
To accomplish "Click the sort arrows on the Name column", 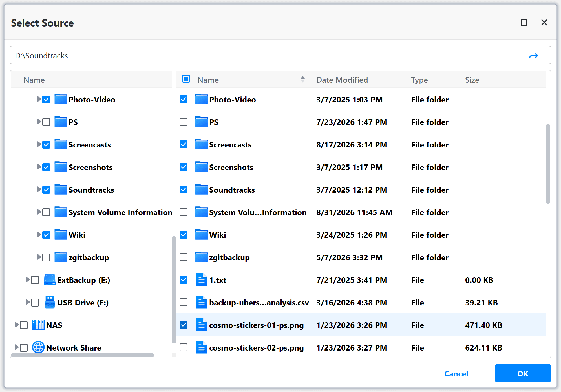I will pos(302,79).
